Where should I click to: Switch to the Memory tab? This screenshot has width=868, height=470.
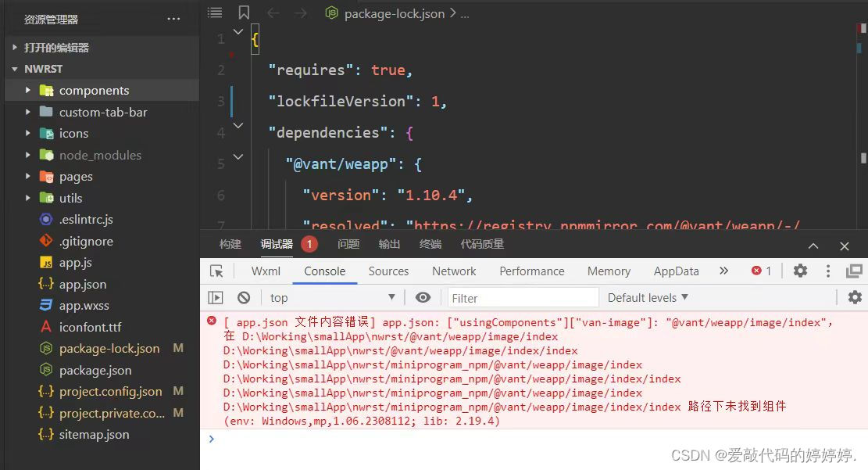609,271
